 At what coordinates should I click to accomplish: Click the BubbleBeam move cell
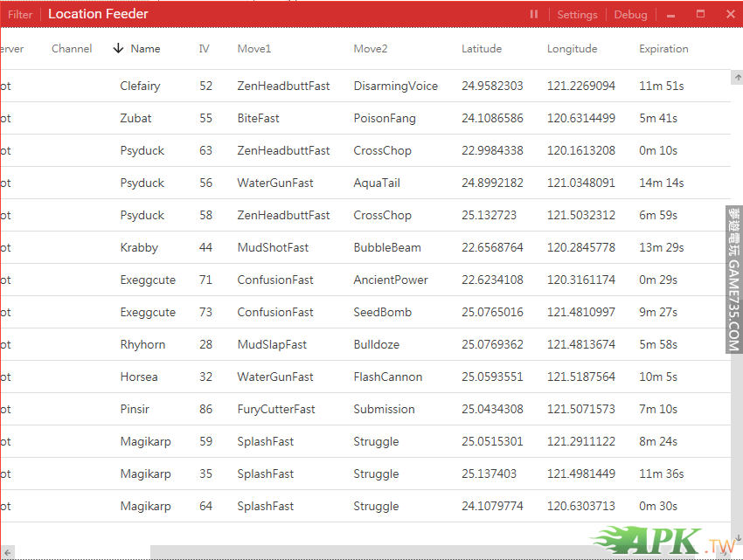point(387,247)
